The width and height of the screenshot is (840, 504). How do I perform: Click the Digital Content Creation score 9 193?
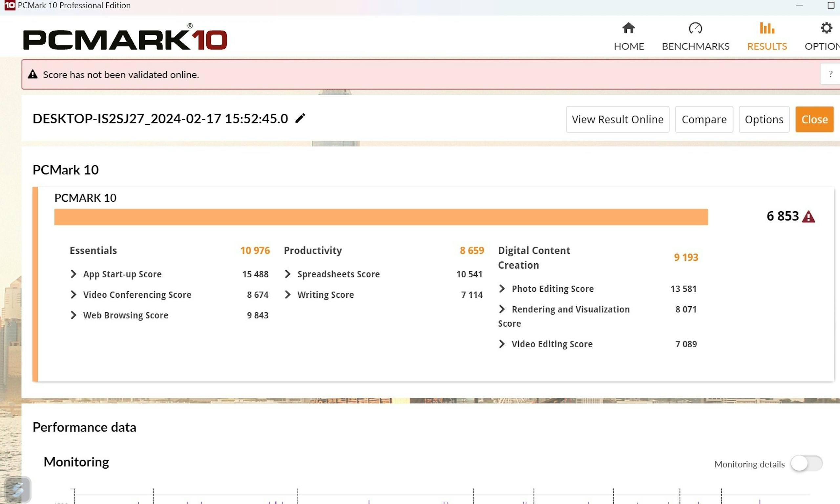686,257
